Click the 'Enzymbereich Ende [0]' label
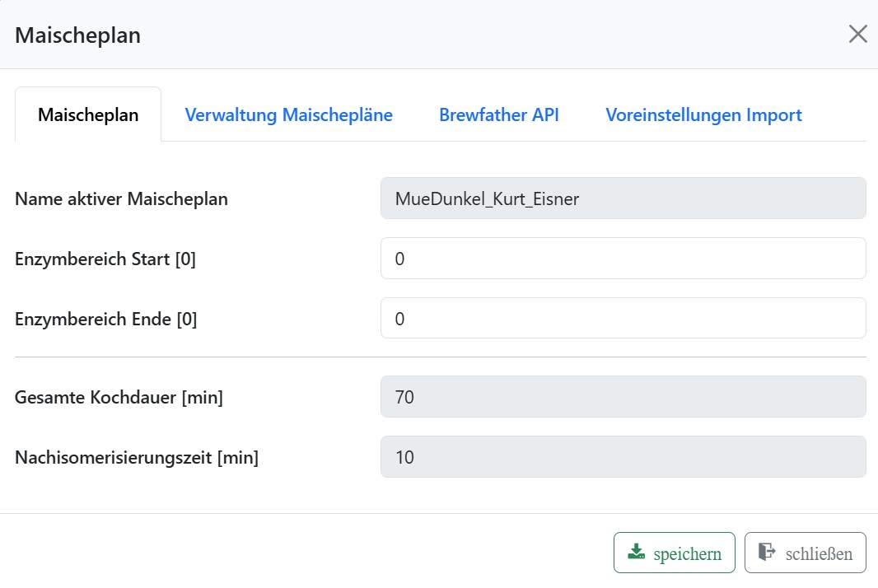878x588 pixels. (x=105, y=320)
